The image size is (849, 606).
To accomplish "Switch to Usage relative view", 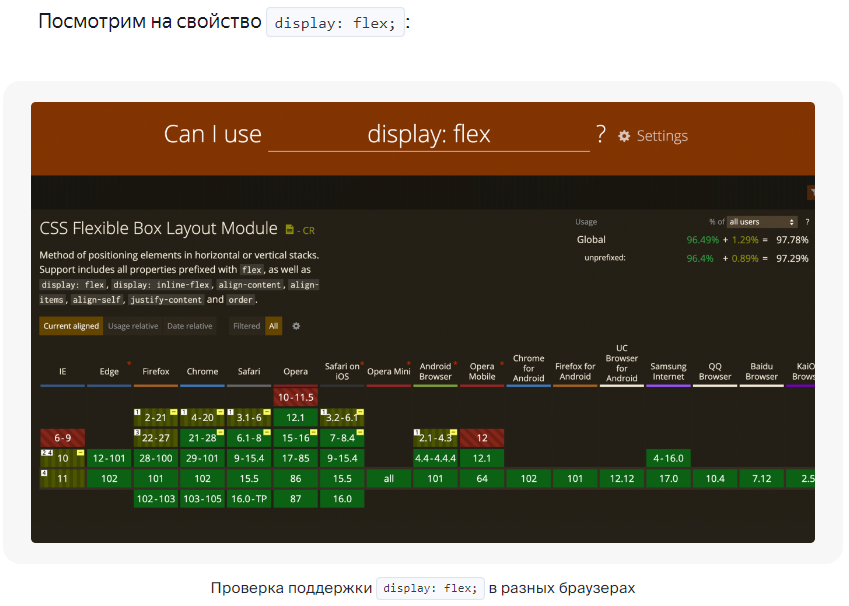I will (x=133, y=326).
